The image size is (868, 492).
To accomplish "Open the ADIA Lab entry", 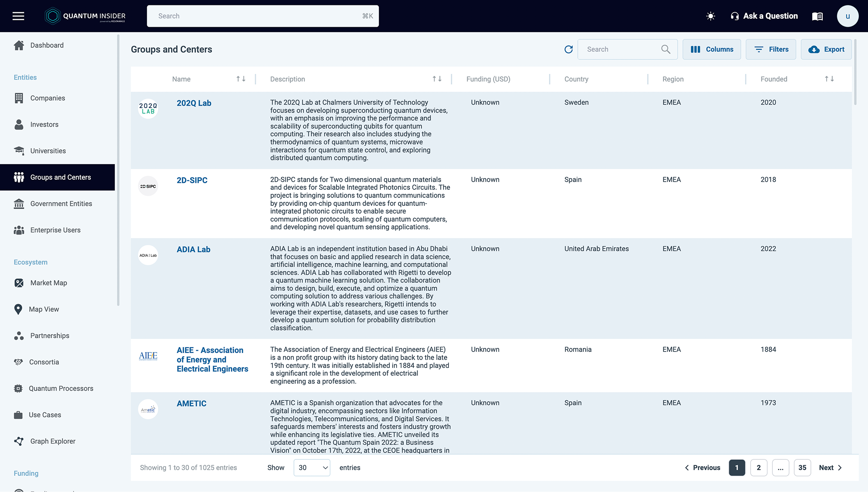I will click(194, 249).
